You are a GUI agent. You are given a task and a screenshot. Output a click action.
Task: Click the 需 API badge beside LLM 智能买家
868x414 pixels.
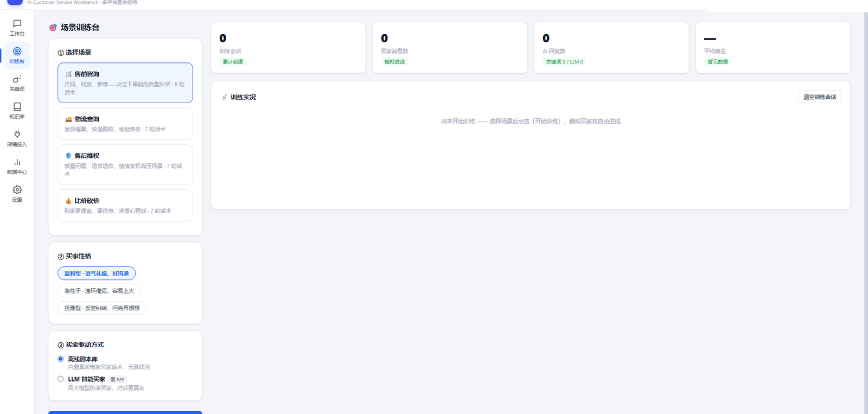[x=117, y=380]
